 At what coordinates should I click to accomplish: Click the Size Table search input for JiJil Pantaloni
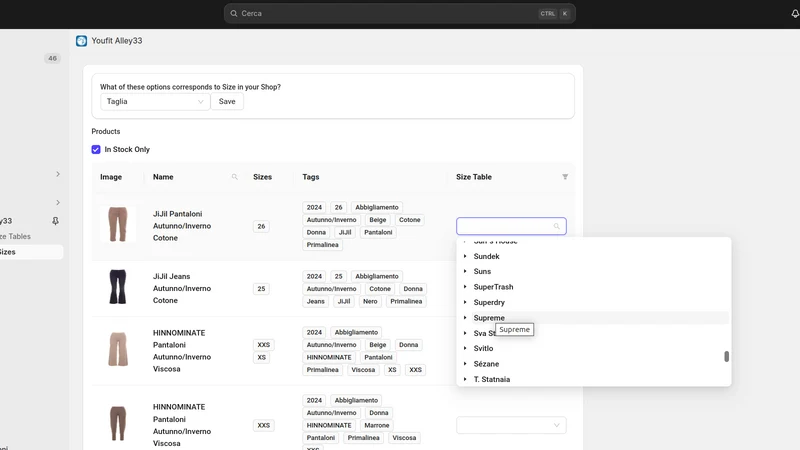click(x=511, y=226)
